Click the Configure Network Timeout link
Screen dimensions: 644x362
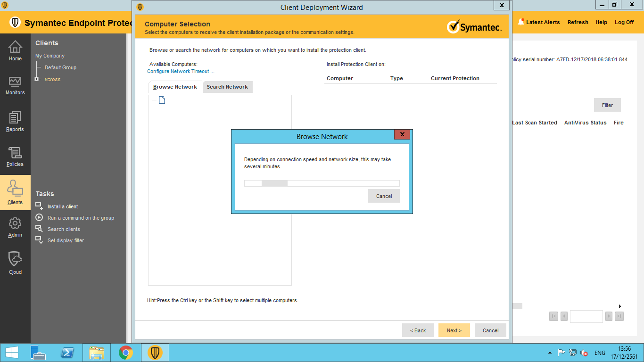(x=181, y=71)
